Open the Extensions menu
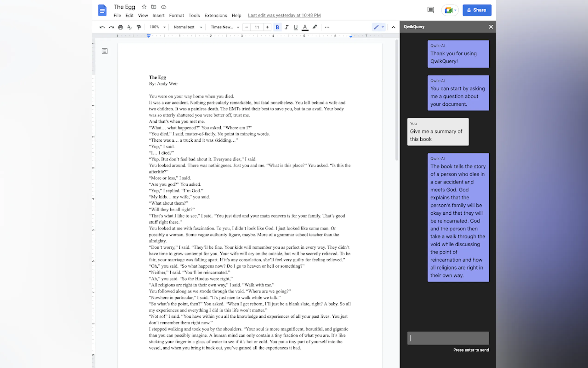This screenshot has height=368, width=588. coord(216,15)
